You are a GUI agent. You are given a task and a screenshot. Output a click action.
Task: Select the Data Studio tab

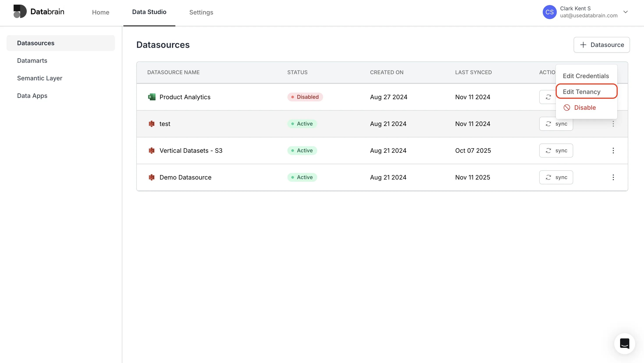tap(149, 12)
